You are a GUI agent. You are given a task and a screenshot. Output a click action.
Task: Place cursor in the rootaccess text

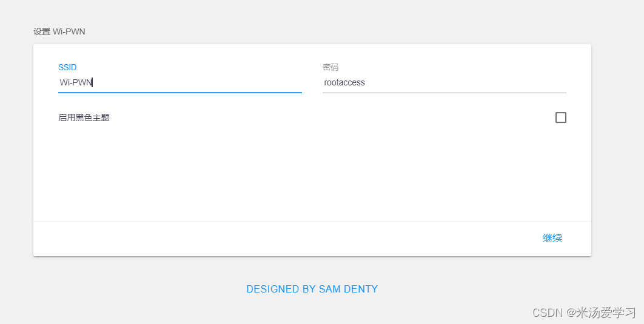(344, 82)
